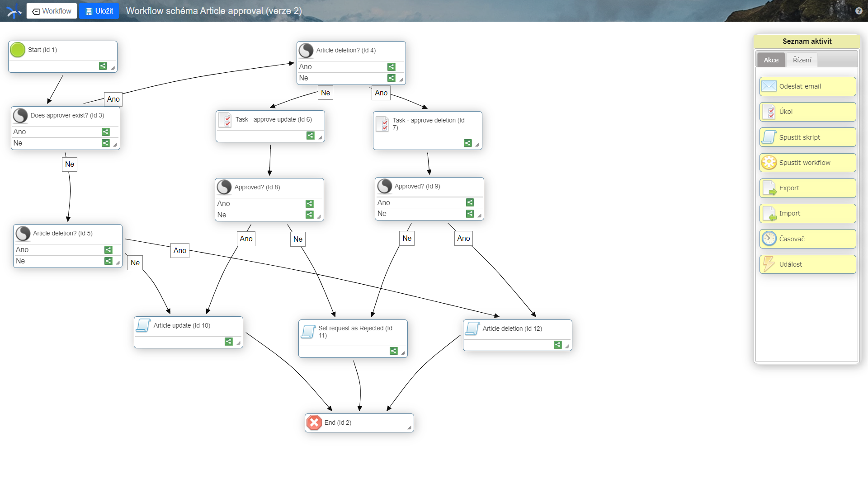
Task: Click the Uložit button
Action: (99, 10)
